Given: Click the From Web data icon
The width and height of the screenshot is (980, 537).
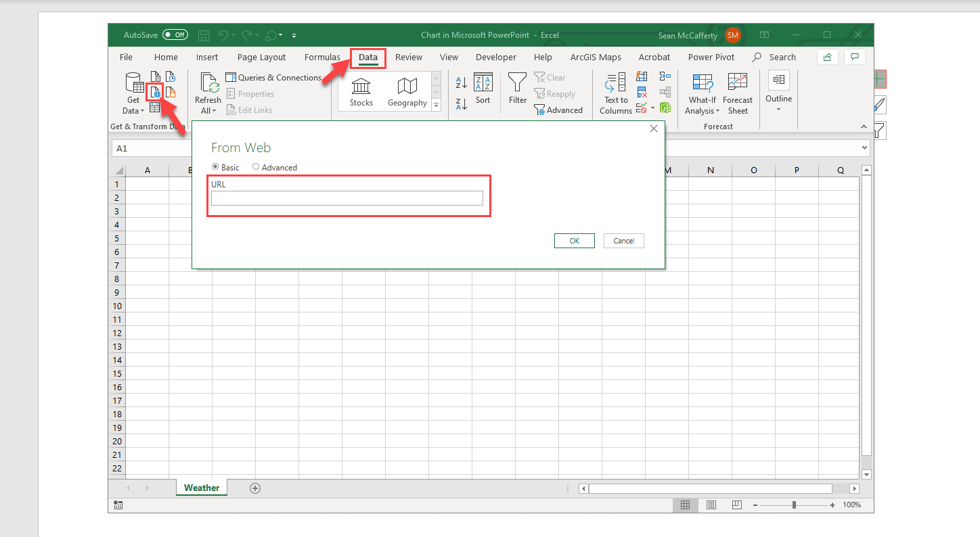Looking at the screenshot, I should [x=155, y=93].
